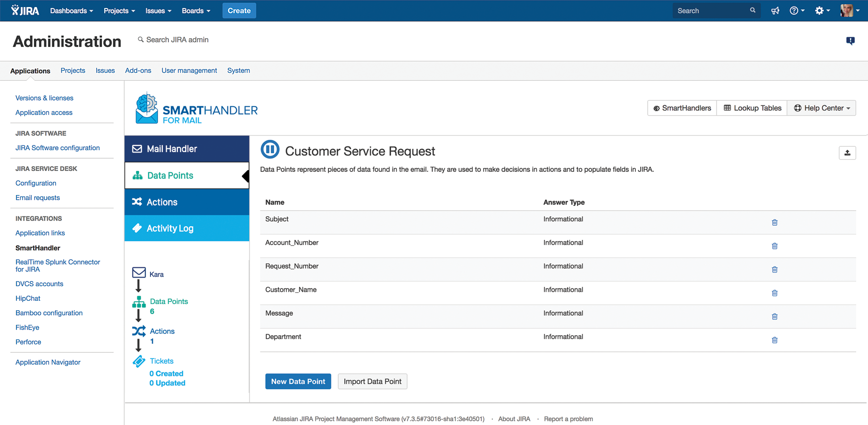Screen dimensions: 868x425
Task: Switch to the Issues admin tab
Action: 105,70
